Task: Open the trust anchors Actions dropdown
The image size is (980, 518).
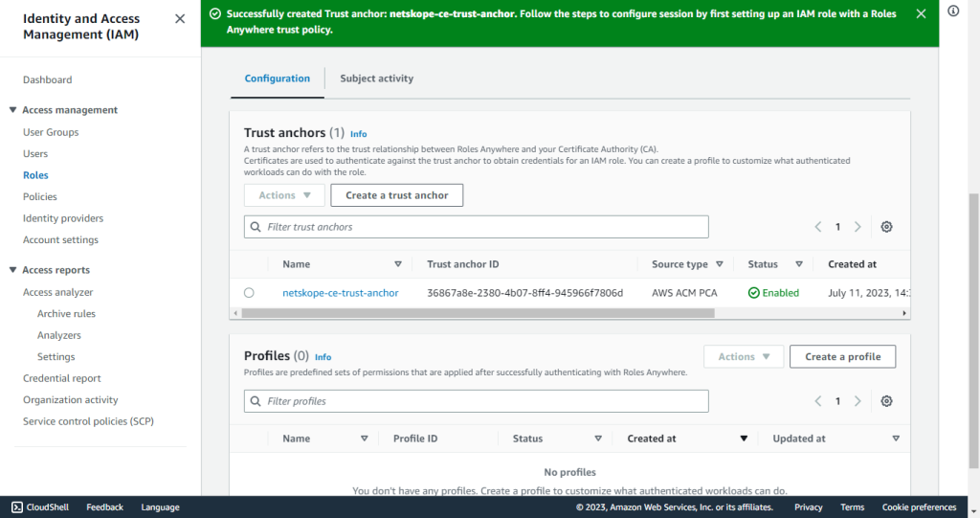Action: 284,195
